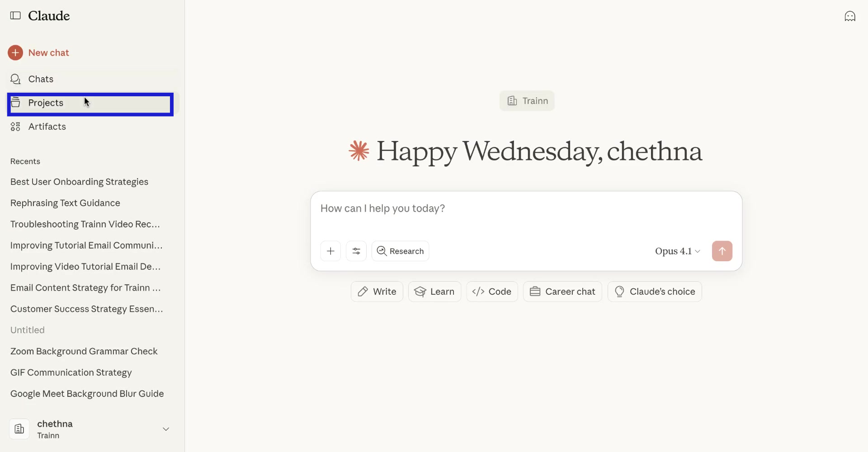868x452 pixels.
Task: Choose the Career chat suggestion
Action: click(562, 292)
